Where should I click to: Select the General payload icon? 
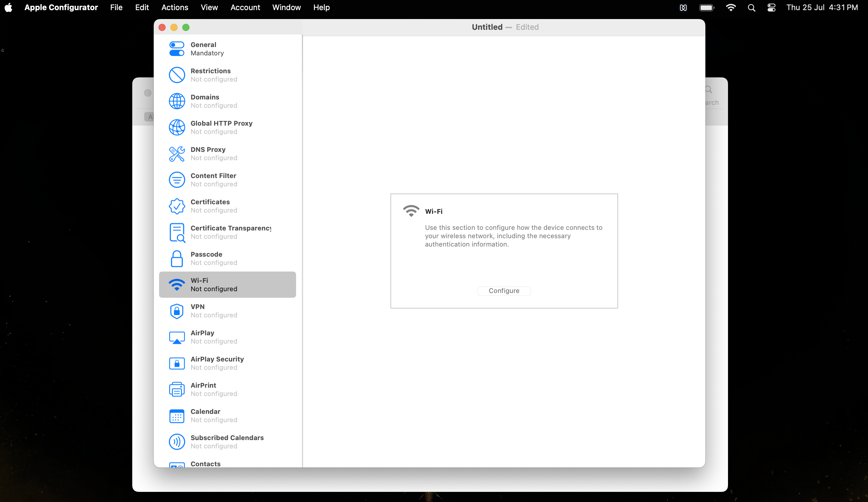click(x=177, y=49)
